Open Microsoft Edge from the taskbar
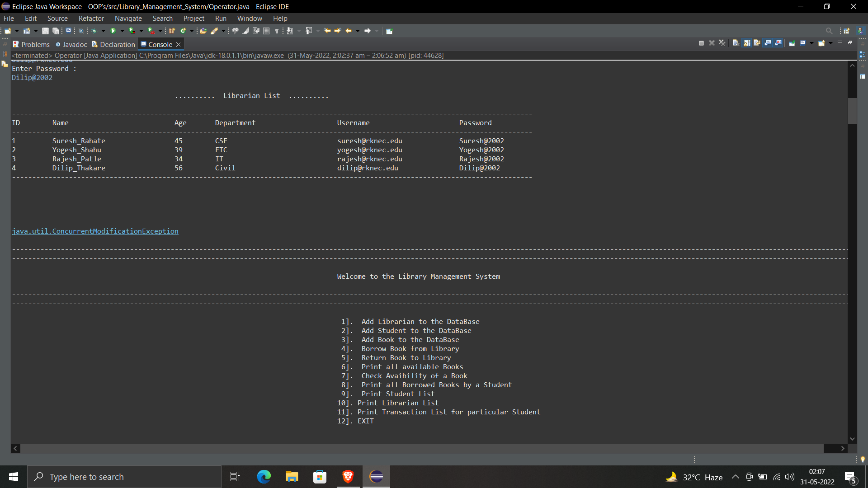 point(264,477)
